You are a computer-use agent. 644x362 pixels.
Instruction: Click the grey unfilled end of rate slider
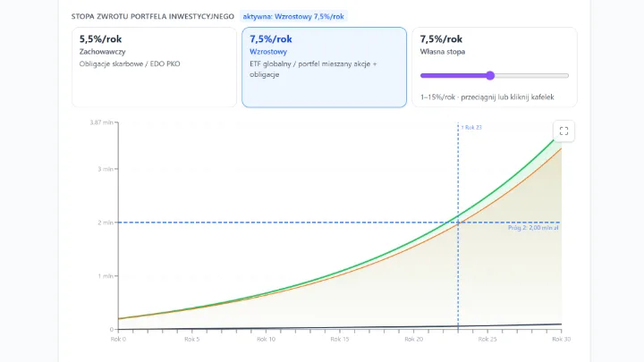coord(531,75)
